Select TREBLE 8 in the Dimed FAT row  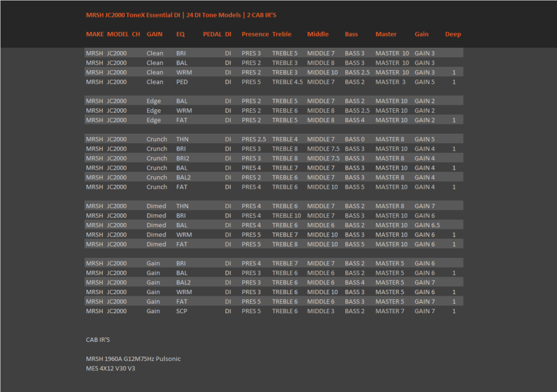click(x=285, y=245)
